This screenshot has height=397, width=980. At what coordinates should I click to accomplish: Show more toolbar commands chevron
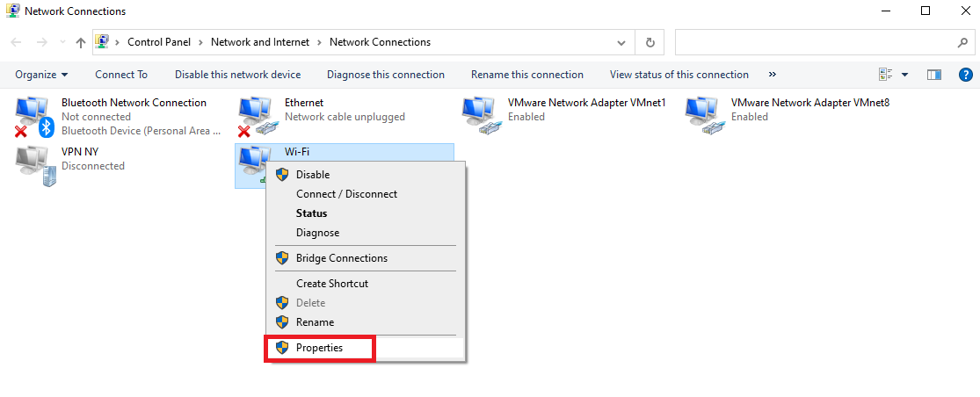pyautogui.click(x=773, y=75)
